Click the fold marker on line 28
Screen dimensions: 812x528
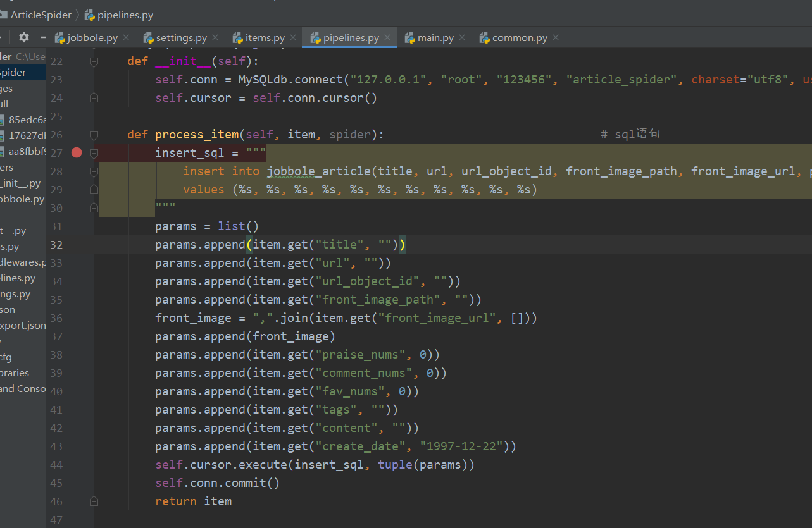pyautogui.click(x=94, y=171)
